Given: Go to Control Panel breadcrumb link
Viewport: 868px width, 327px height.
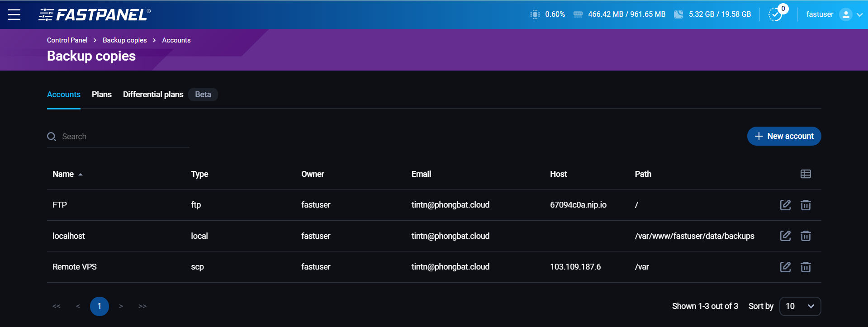Looking at the screenshot, I should [x=67, y=40].
